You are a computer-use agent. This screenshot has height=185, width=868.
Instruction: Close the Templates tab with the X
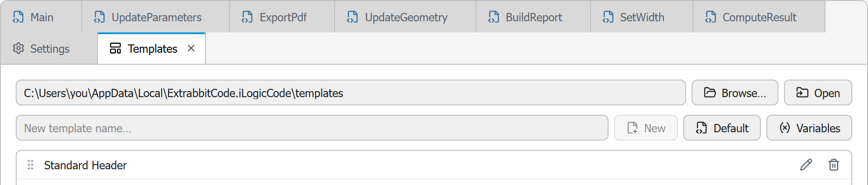[191, 48]
